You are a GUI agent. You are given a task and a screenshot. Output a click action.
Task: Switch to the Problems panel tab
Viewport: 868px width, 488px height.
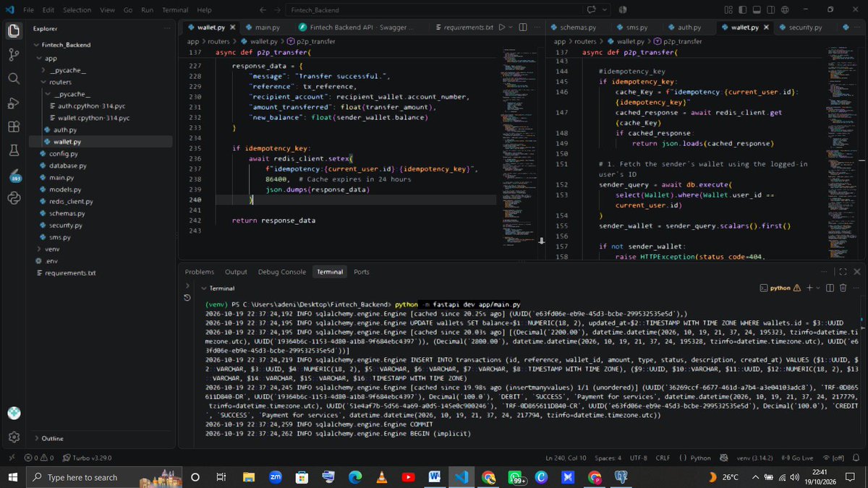tap(200, 272)
